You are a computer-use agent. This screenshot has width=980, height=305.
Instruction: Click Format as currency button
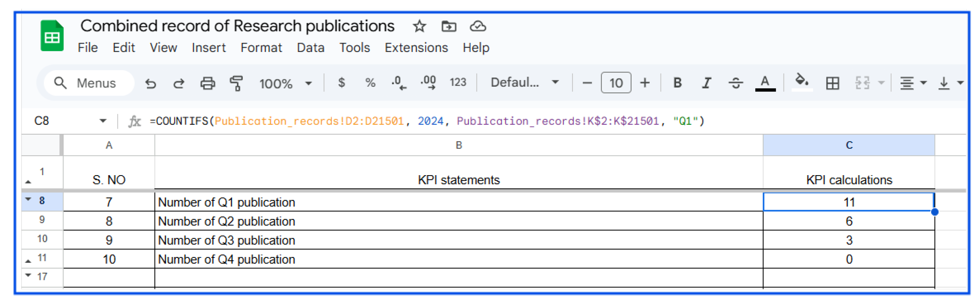pyautogui.click(x=341, y=82)
